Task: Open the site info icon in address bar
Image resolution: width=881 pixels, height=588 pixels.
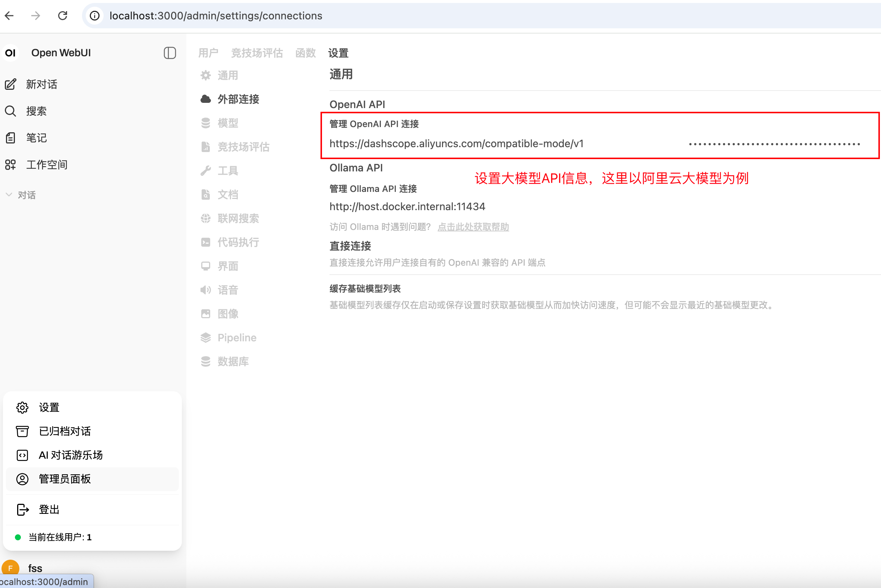Action: point(95,16)
